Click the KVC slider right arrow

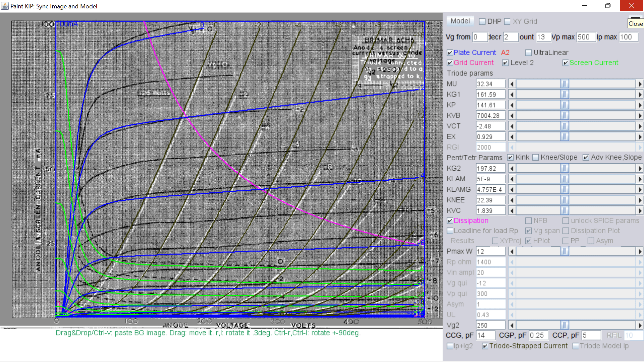click(x=640, y=210)
